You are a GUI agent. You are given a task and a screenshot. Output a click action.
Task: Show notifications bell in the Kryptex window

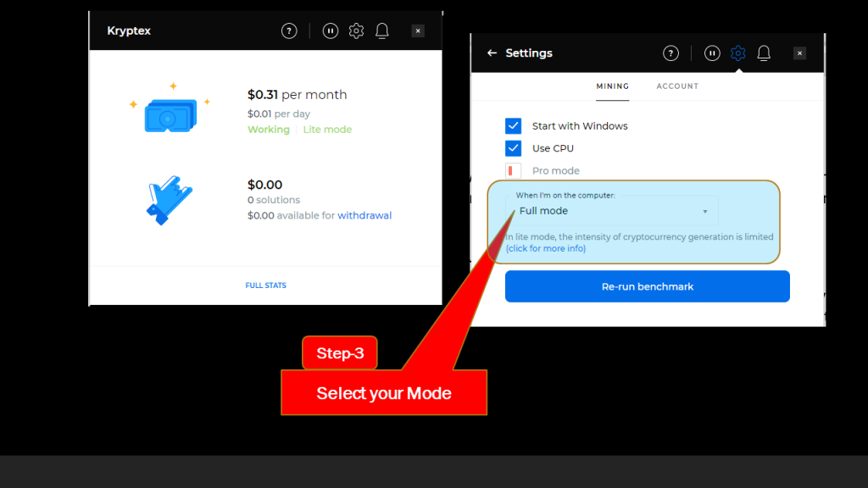tap(382, 31)
